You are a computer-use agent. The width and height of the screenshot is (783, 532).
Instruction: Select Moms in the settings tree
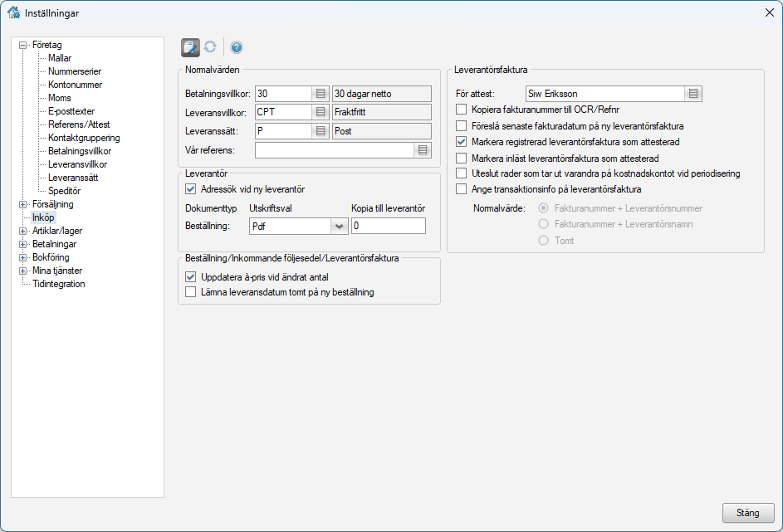point(59,98)
